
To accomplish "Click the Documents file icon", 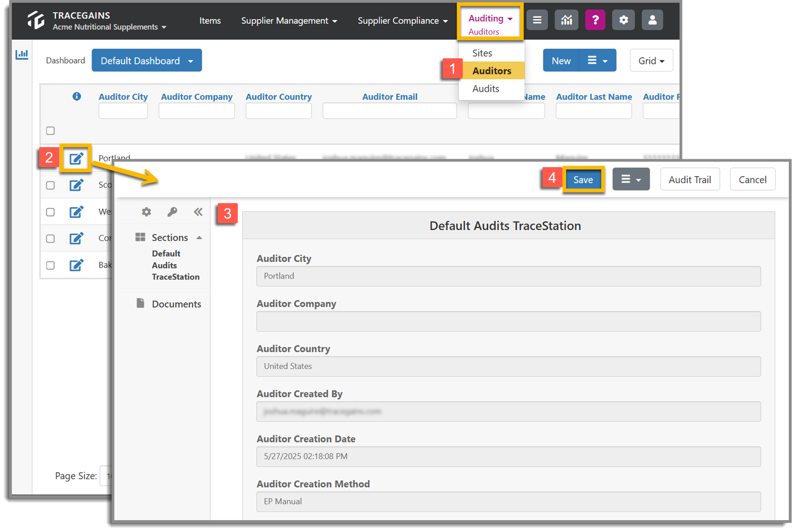I will coord(140,303).
